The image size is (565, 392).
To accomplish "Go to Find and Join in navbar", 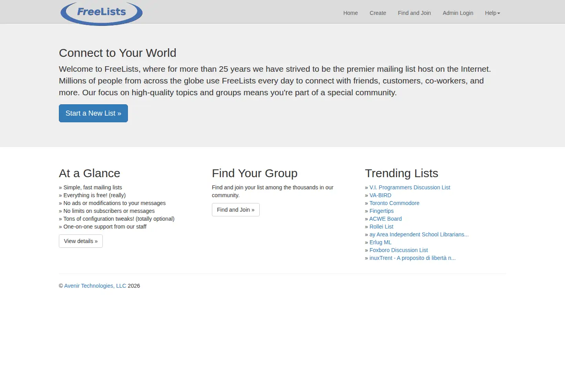I will tap(414, 13).
